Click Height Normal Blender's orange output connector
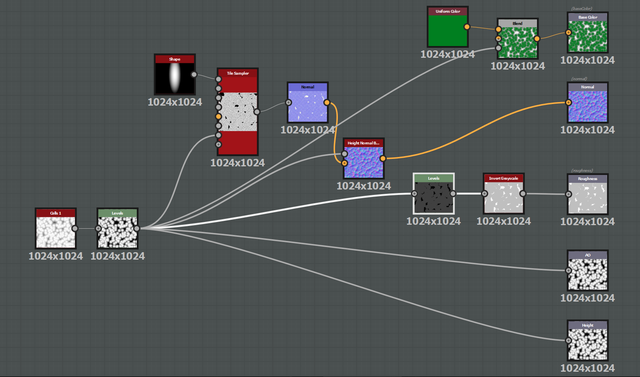 tap(383, 158)
